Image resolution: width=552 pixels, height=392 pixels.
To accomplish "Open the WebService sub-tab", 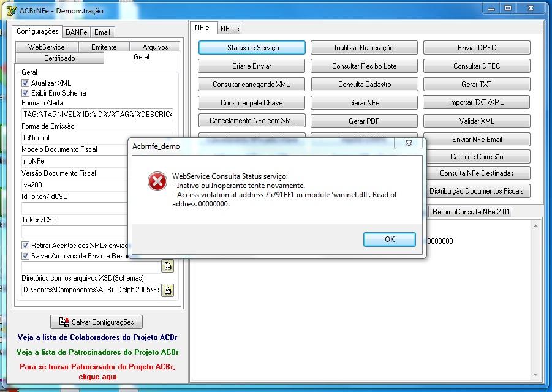I will pyautogui.click(x=47, y=47).
